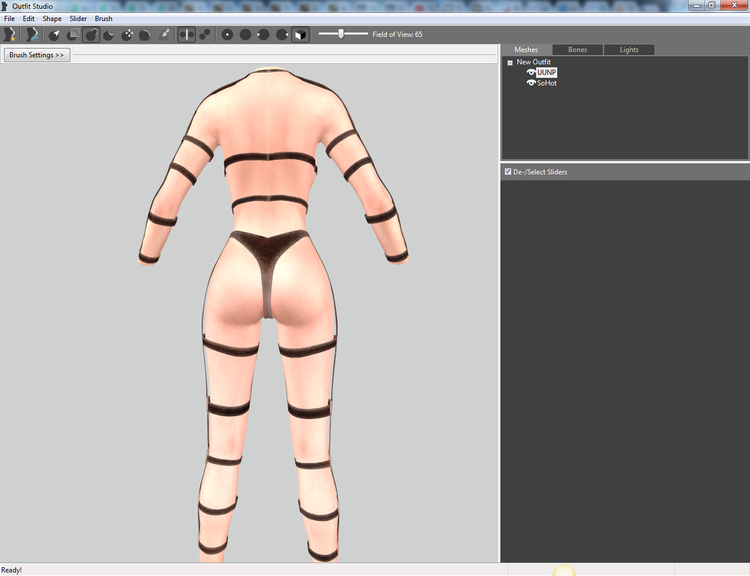This screenshot has width=750, height=576.
Task: Select the Smooth brush tool
Action: pos(145,34)
